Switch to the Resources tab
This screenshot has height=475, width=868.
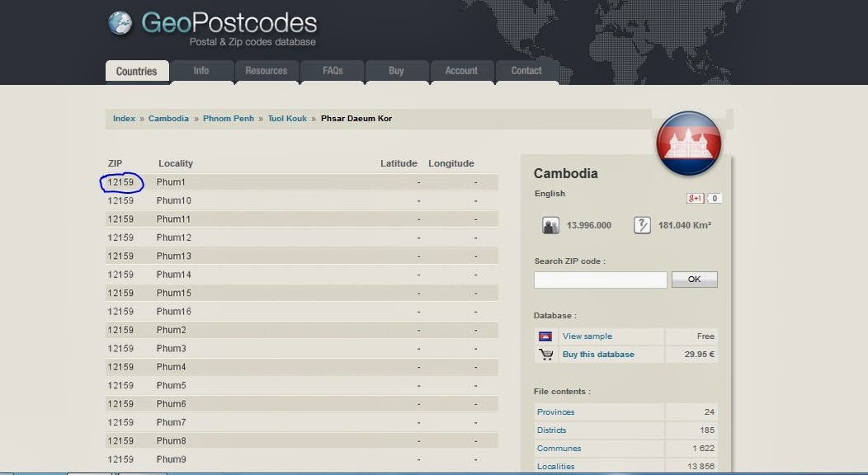[x=267, y=71]
